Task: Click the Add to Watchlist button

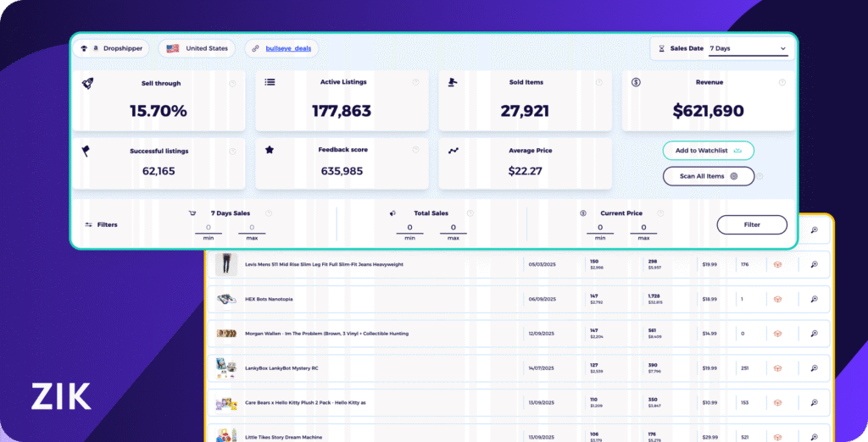Action: tap(708, 151)
